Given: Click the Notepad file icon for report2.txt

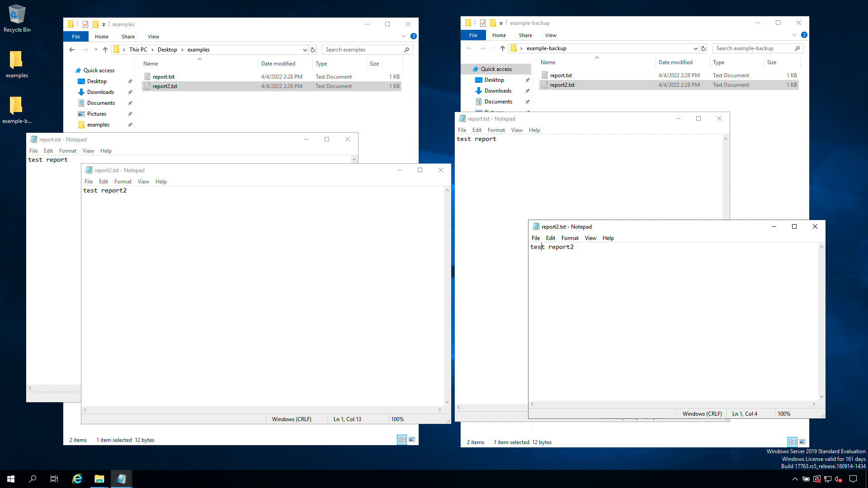Looking at the screenshot, I should point(535,226).
